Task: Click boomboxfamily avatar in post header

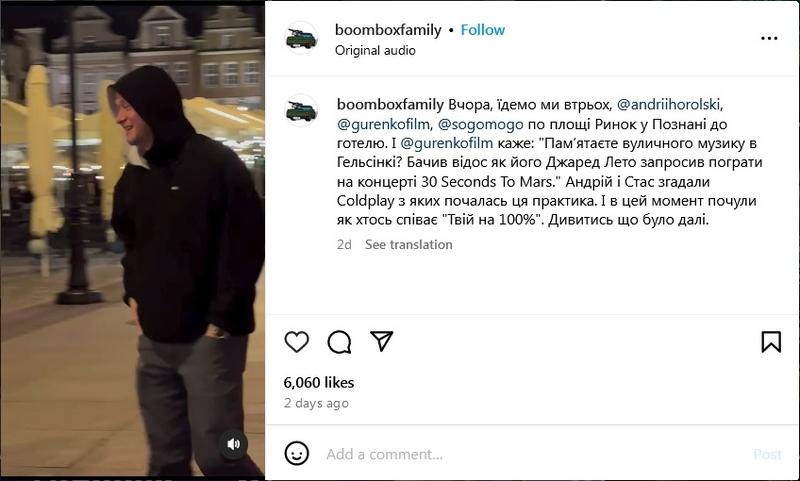Action: pos(301,39)
